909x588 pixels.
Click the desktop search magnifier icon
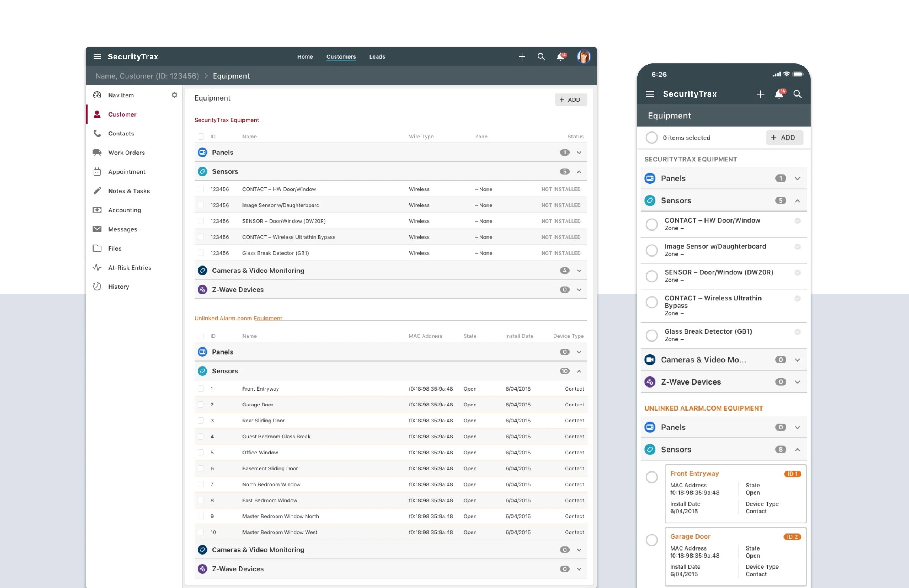(541, 56)
